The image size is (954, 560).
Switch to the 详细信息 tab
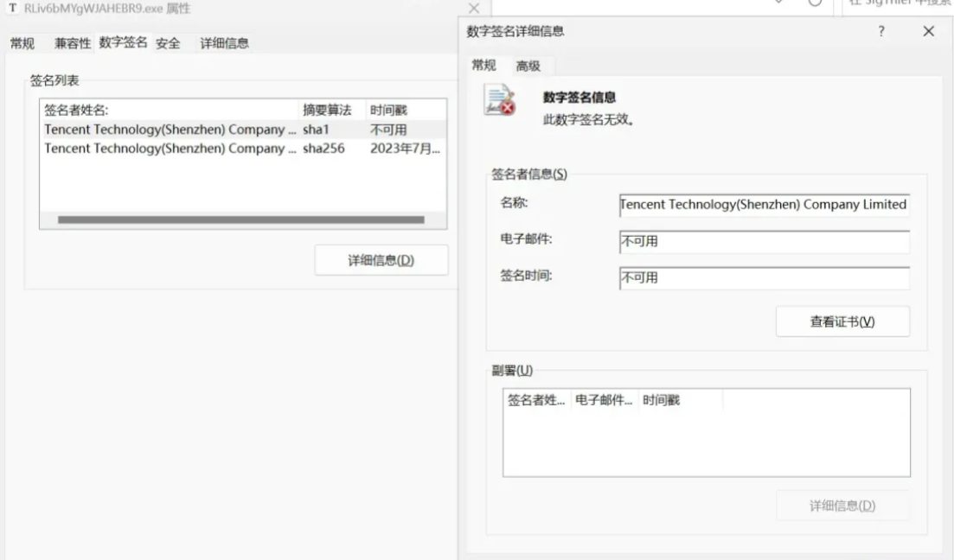pyautogui.click(x=225, y=43)
